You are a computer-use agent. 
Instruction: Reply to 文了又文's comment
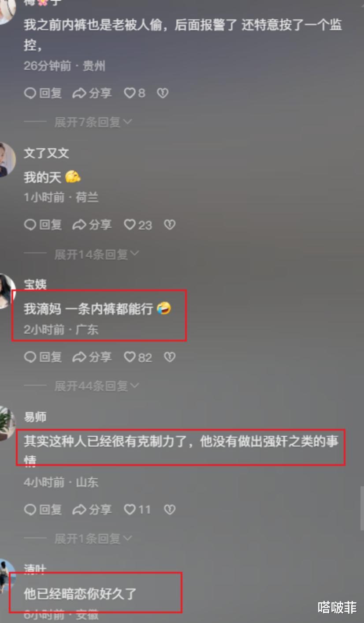tap(43, 225)
